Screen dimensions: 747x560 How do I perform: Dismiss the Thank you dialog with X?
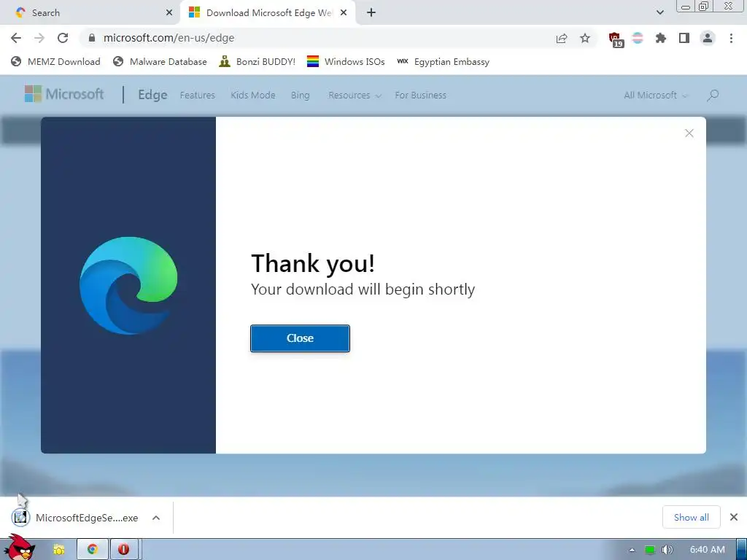(x=689, y=133)
